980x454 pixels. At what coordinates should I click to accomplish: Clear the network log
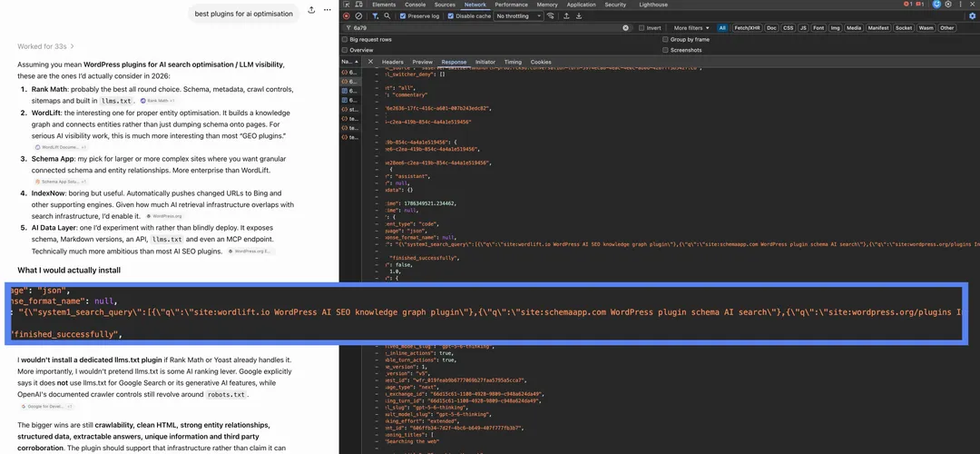[x=358, y=16]
